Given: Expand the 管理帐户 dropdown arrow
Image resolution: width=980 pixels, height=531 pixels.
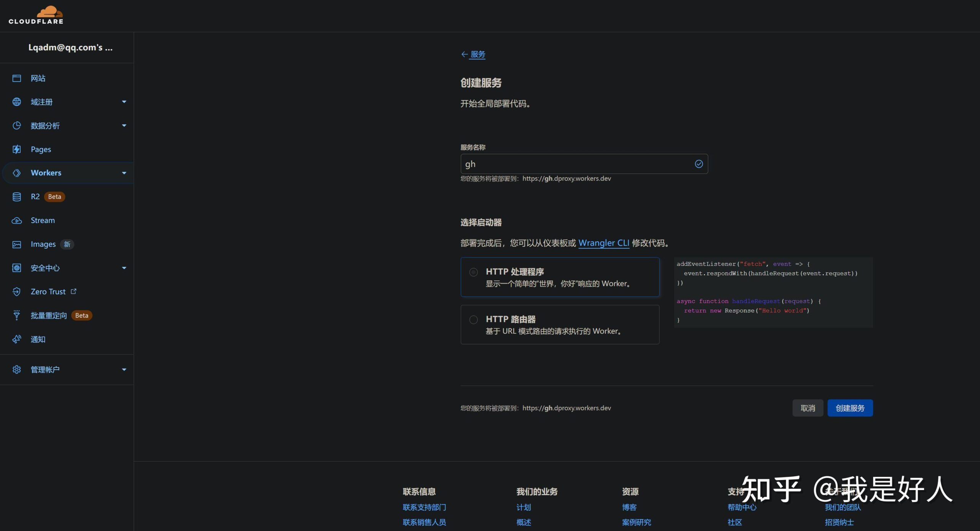Looking at the screenshot, I should (124, 370).
